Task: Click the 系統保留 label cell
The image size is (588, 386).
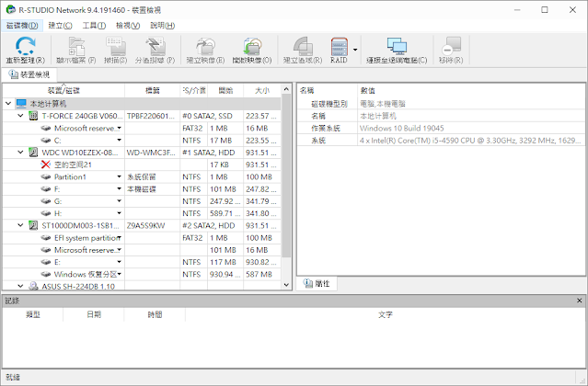Action: tap(152, 176)
